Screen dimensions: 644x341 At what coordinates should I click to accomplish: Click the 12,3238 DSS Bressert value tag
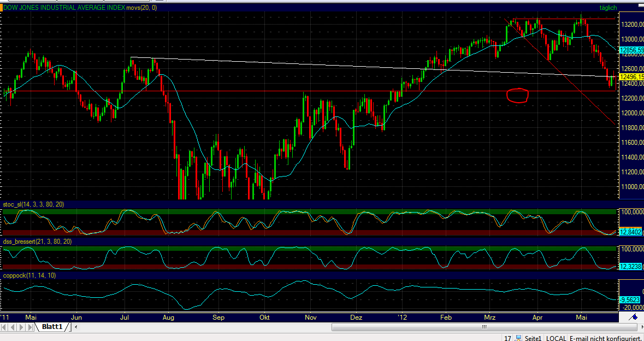pyautogui.click(x=630, y=267)
